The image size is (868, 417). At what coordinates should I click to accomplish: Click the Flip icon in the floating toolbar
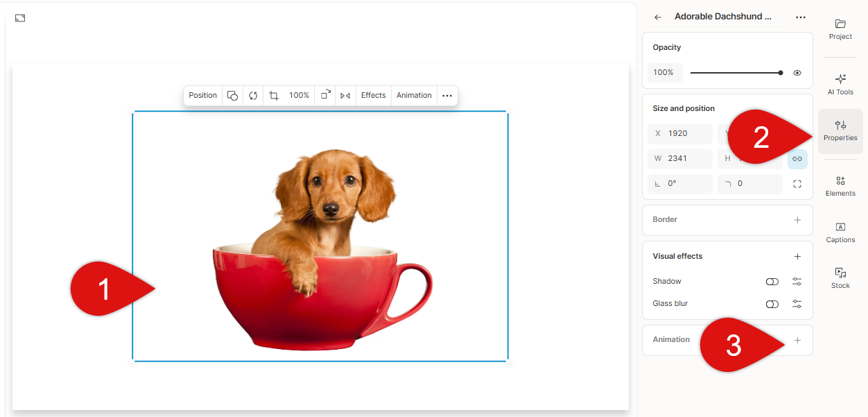(x=345, y=95)
